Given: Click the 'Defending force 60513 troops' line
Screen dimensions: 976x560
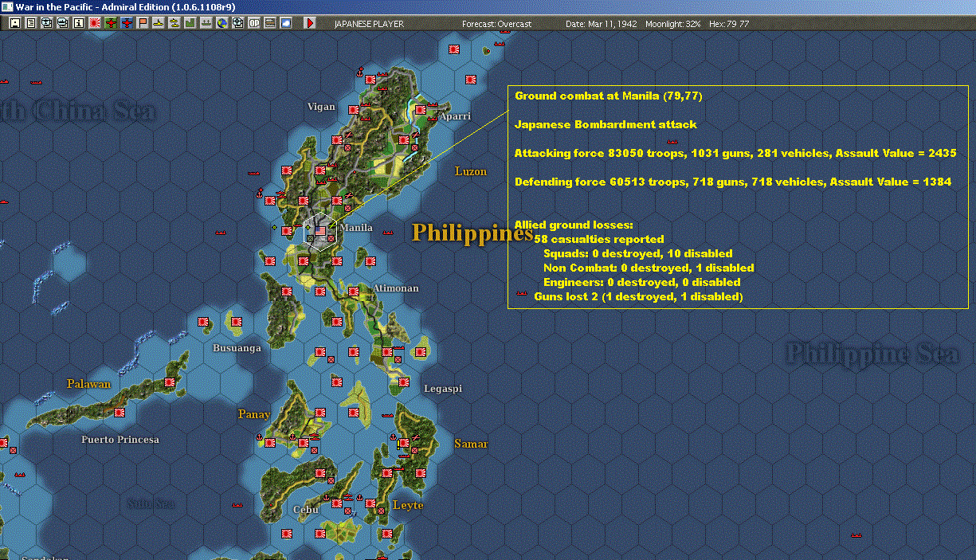Looking at the screenshot, I should coord(733,182).
